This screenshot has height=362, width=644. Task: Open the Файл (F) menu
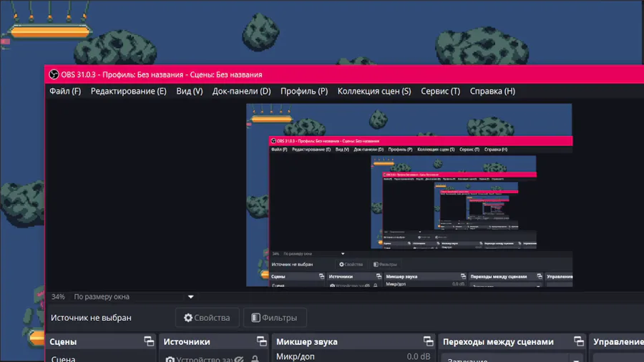pos(65,91)
